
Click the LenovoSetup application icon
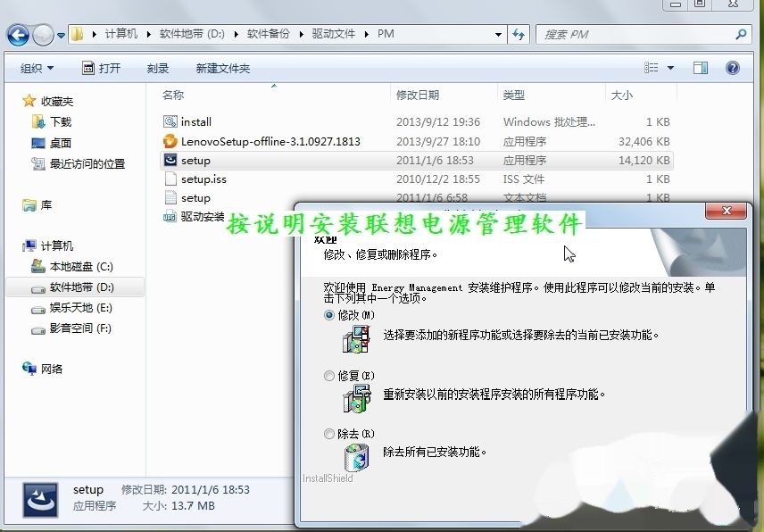point(170,141)
